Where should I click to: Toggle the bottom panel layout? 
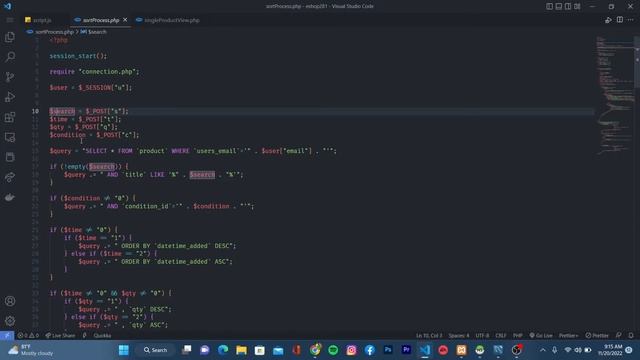click(559, 6)
